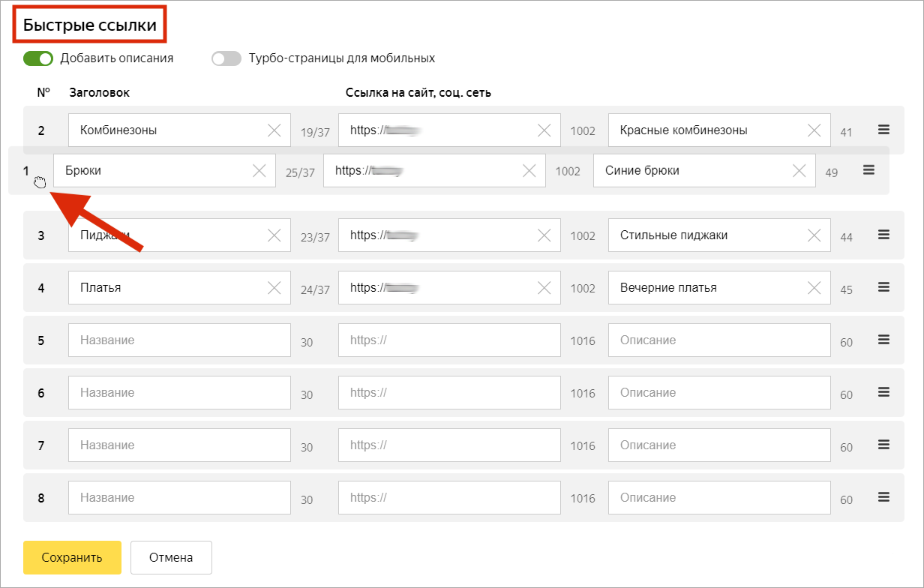Click the https:// field in row 6
This screenshot has height=588, width=924.
pos(448,393)
